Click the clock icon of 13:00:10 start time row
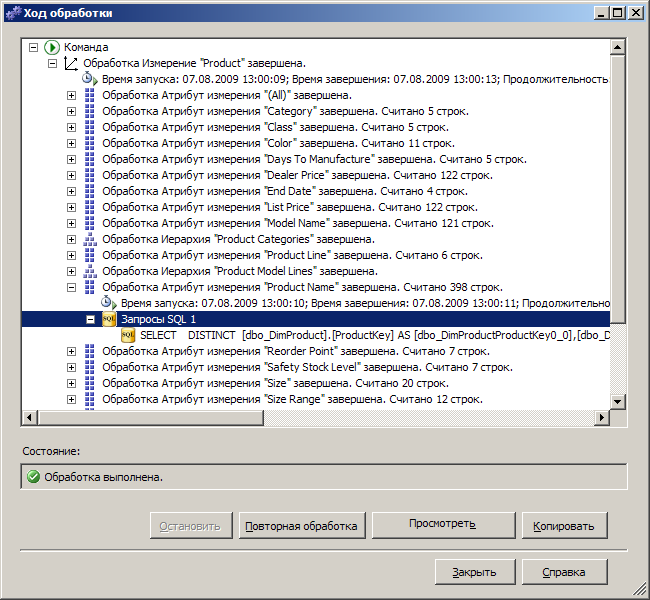650x600 pixels. tap(109, 303)
